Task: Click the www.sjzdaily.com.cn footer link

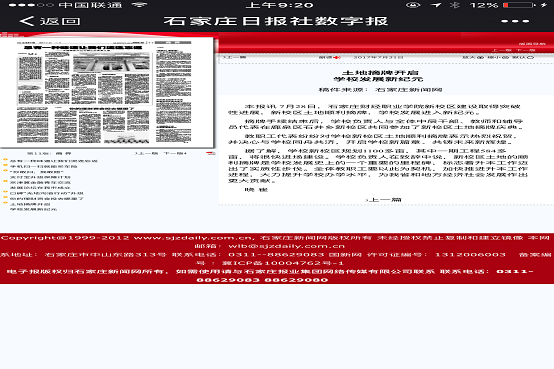Action: (x=192, y=238)
